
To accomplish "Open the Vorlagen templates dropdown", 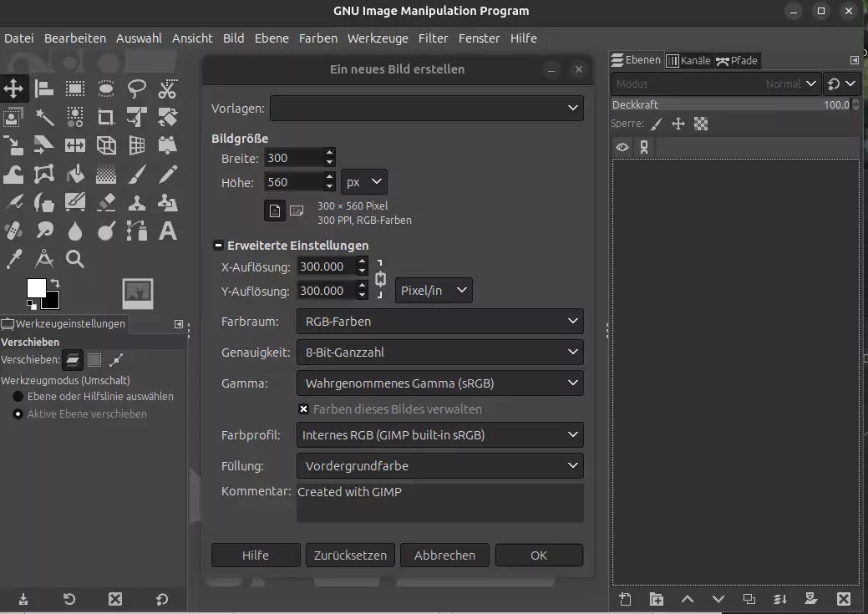I will point(427,108).
